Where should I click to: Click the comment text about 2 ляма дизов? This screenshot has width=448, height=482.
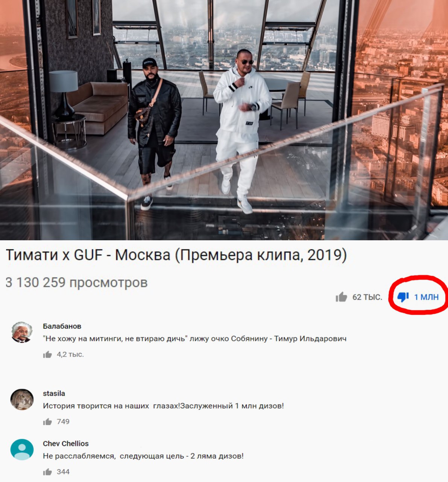pos(143,456)
